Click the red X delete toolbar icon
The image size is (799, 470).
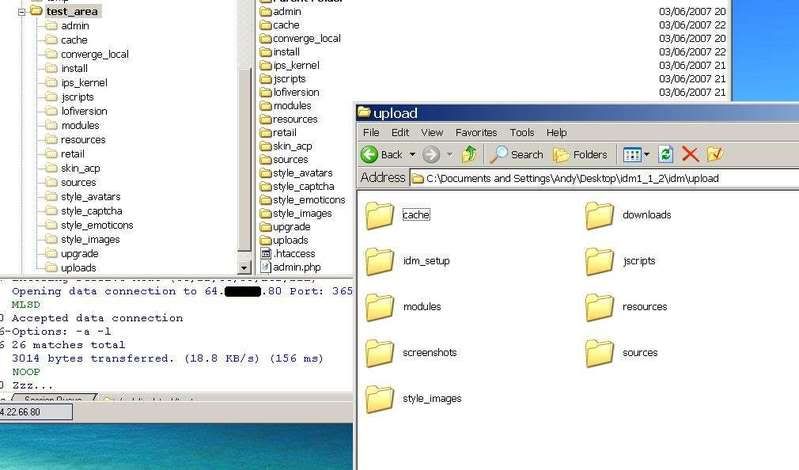(x=690, y=154)
